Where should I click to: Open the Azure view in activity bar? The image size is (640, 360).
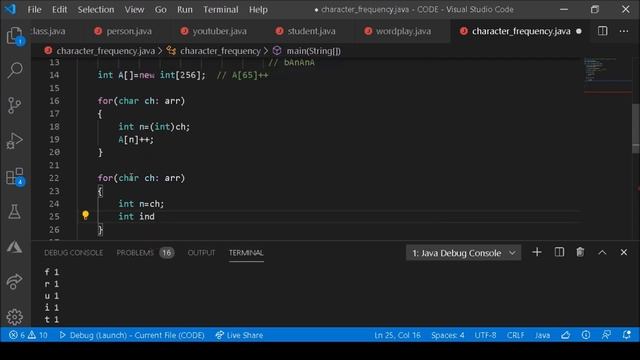[x=15, y=247]
